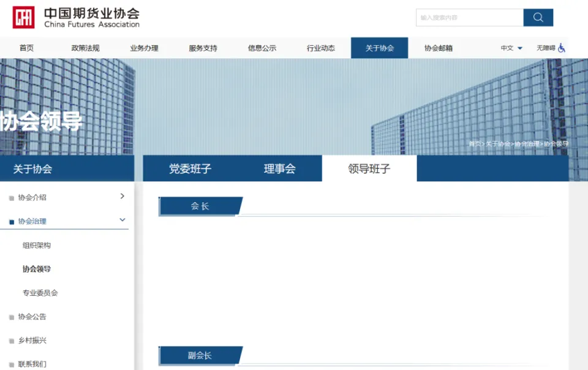
Task: Open the 政策法规 menu item
Action: 85,48
